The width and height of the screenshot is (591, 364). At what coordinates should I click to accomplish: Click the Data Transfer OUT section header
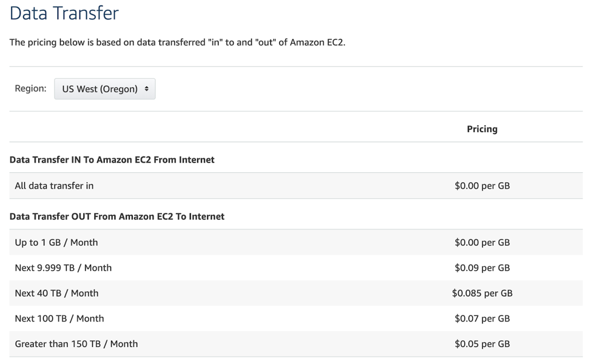tap(116, 216)
